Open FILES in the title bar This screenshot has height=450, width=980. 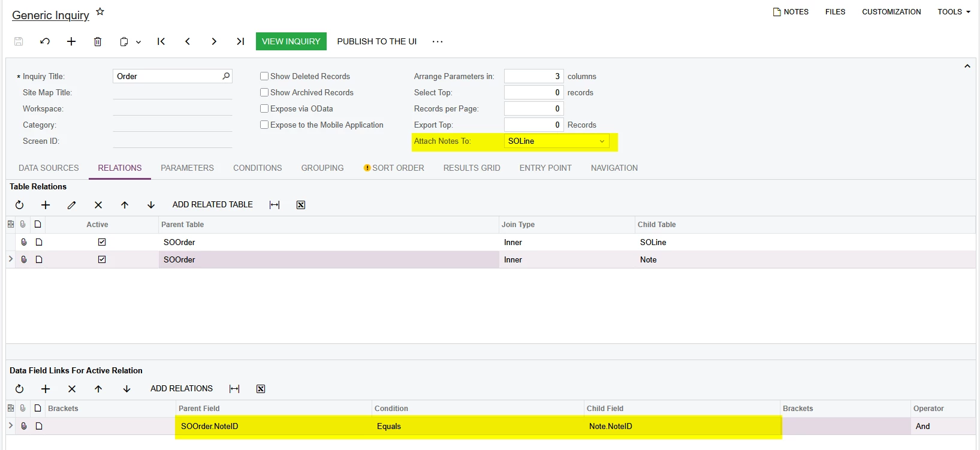click(835, 12)
